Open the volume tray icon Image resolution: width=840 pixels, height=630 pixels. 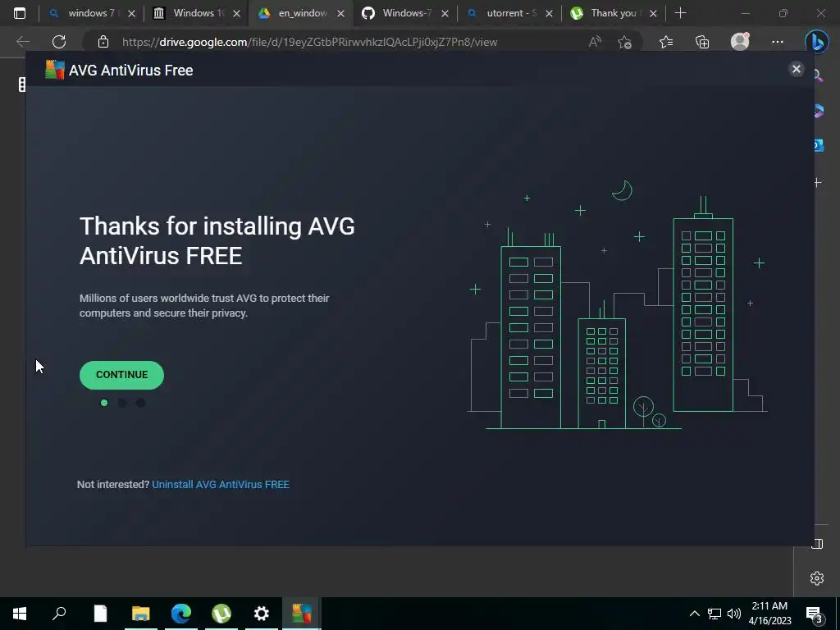tap(734, 614)
